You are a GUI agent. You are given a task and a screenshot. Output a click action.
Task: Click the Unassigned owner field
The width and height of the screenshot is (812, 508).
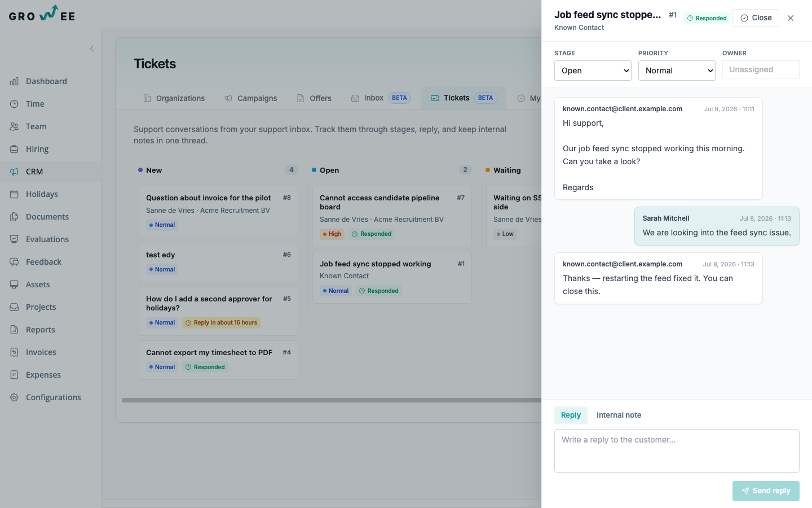pyautogui.click(x=761, y=69)
